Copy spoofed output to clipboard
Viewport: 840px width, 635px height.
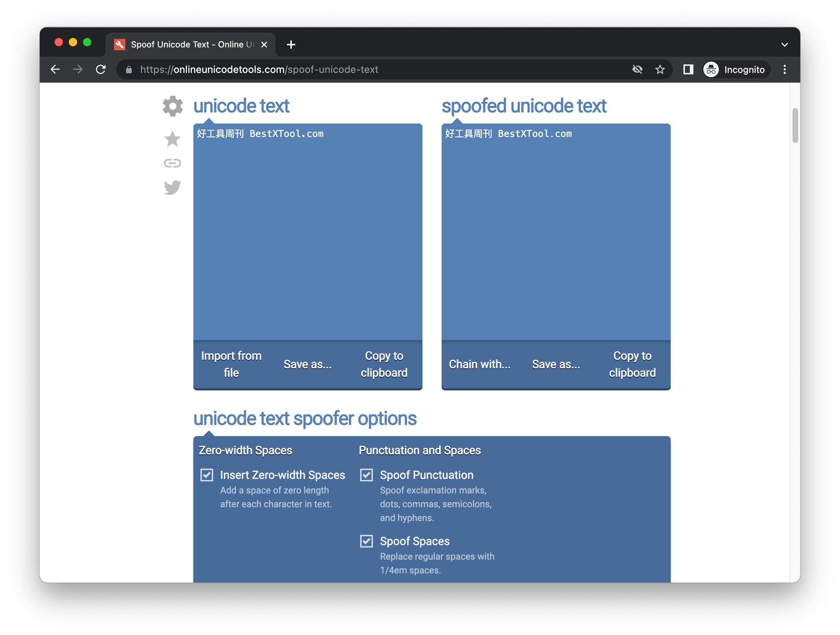coord(632,364)
